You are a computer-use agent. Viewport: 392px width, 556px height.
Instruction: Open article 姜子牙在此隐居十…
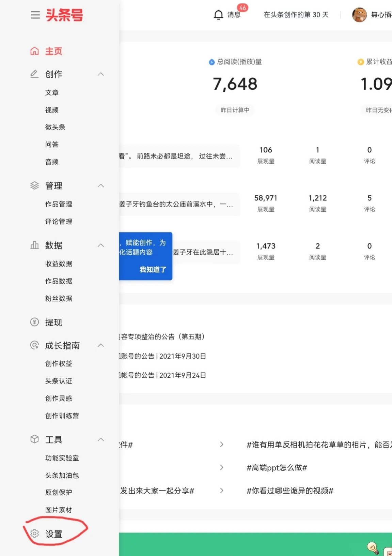coord(203,252)
